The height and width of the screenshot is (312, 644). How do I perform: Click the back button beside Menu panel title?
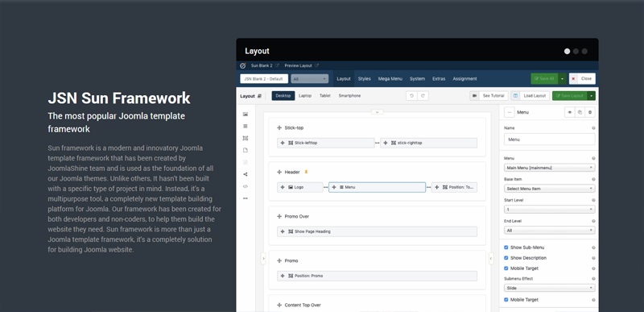coord(509,112)
